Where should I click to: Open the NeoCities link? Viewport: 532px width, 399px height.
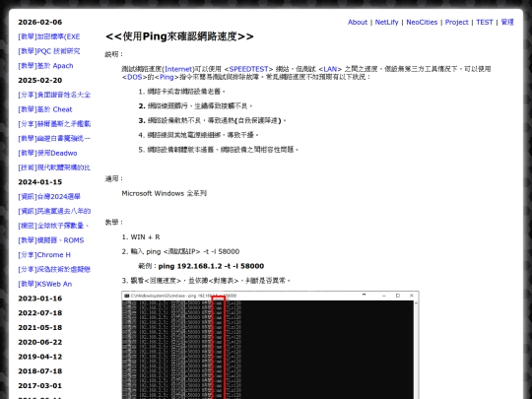point(422,22)
